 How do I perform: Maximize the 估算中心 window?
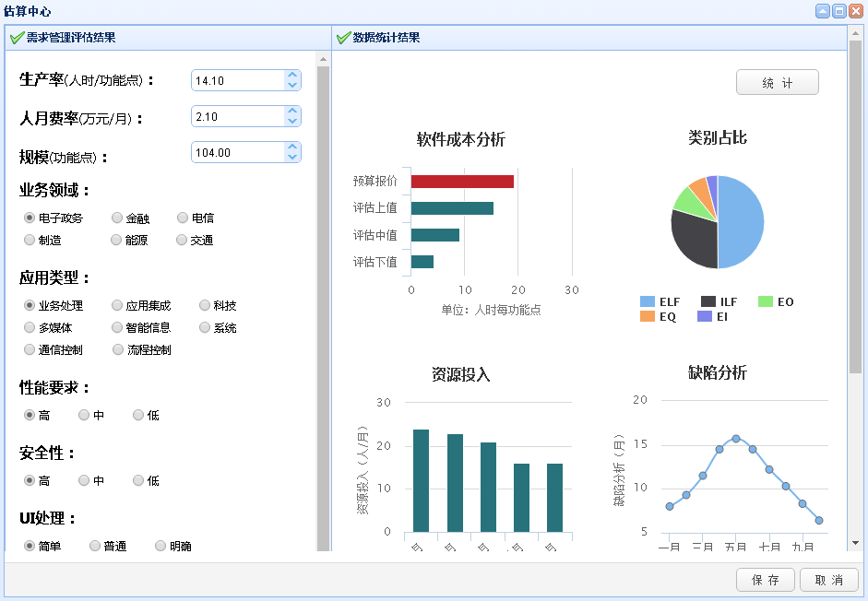pyautogui.click(x=839, y=11)
